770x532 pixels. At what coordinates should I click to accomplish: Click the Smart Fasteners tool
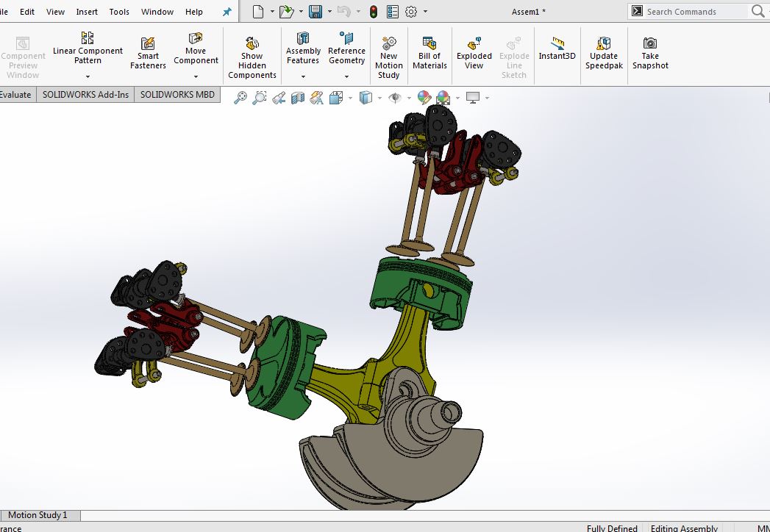(148, 53)
